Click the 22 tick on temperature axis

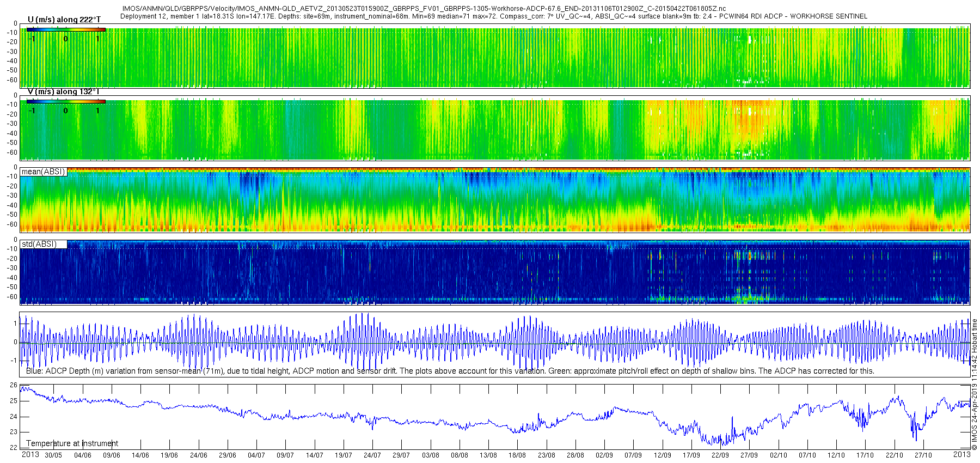tap(14, 448)
